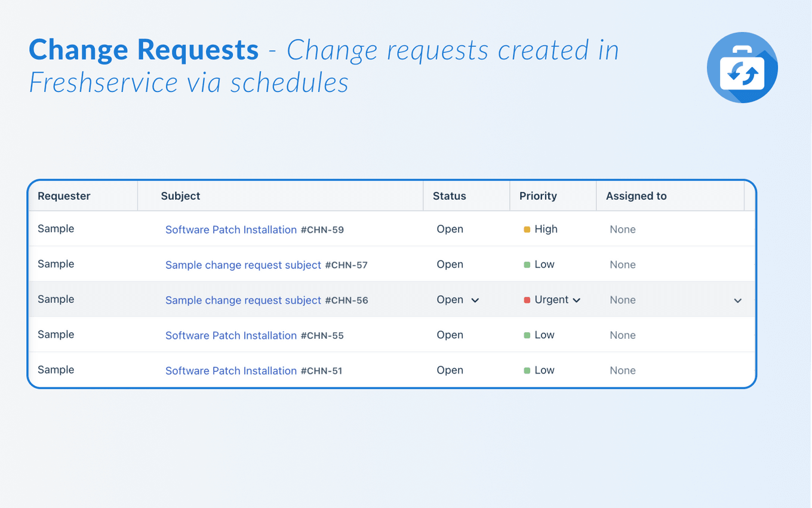Image resolution: width=812 pixels, height=508 pixels.
Task: Click None in Assigned to for CHN-59
Action: click(623, 229)
